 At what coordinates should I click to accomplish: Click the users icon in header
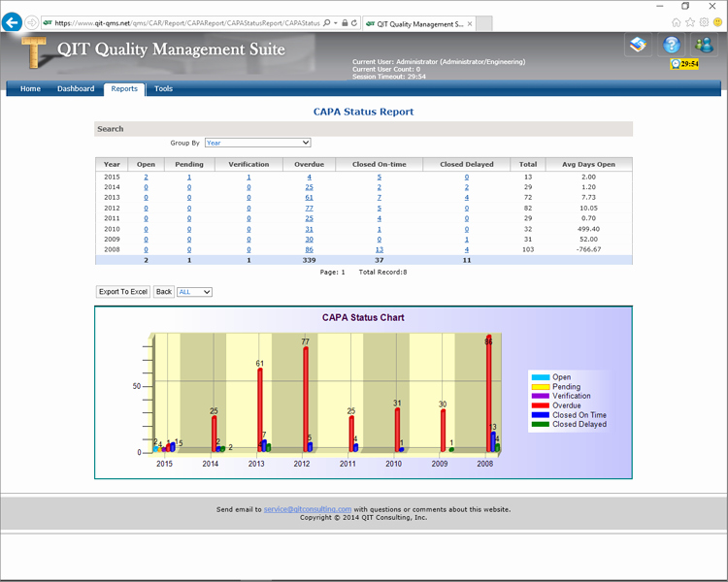click(705, 45)
